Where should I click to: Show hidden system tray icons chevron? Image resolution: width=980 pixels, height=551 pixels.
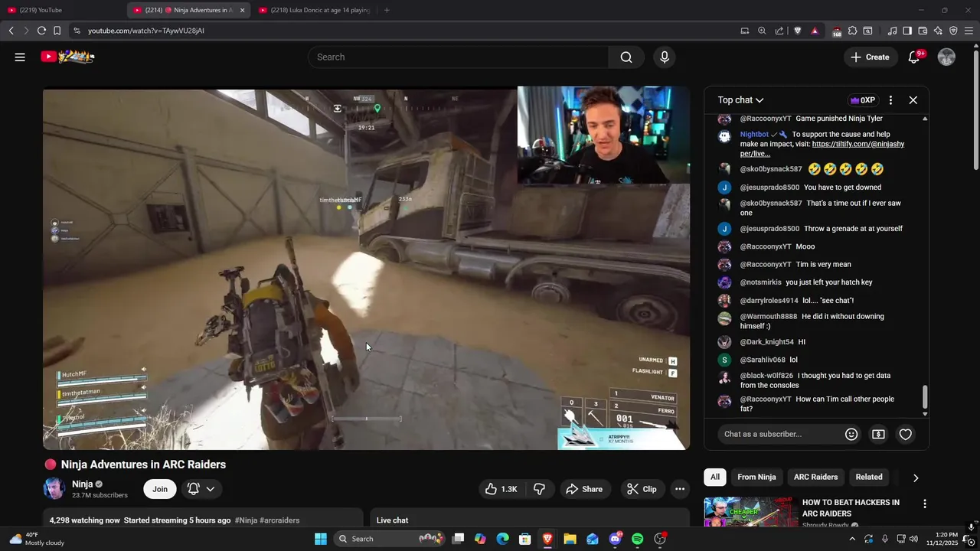853,539
